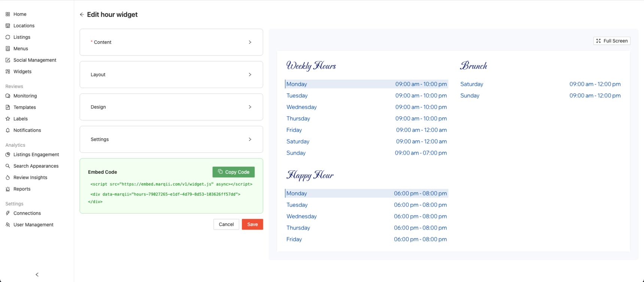The height and width of the screenshot is (282, 644).
Task: Click the Templates document icon
Action: click(x=8, y=107)
